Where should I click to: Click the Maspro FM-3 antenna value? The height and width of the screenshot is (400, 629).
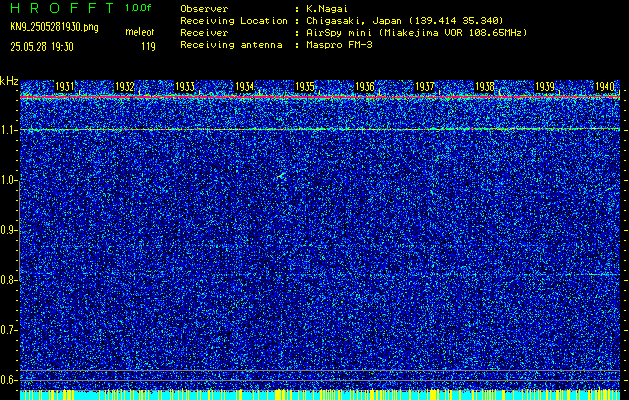pos(339,45)
